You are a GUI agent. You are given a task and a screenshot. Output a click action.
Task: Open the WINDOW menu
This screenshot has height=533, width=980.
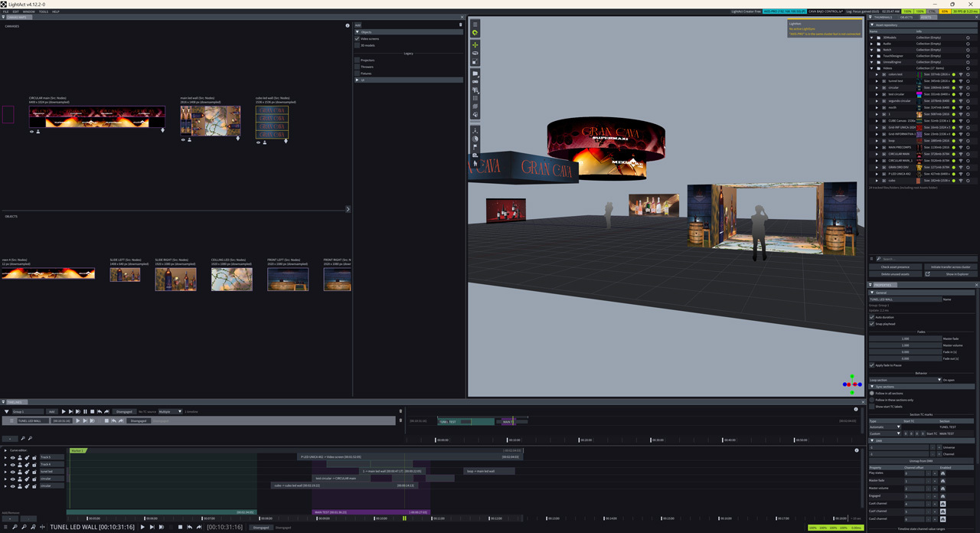[29, 11]
